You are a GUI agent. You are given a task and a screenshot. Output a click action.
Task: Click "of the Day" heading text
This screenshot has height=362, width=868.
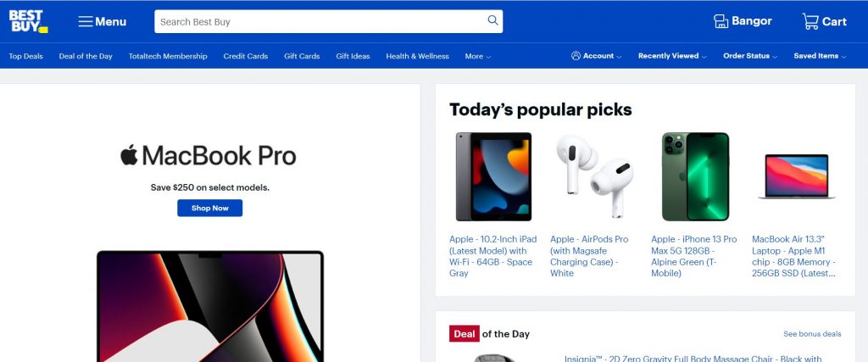click(506, 334)
